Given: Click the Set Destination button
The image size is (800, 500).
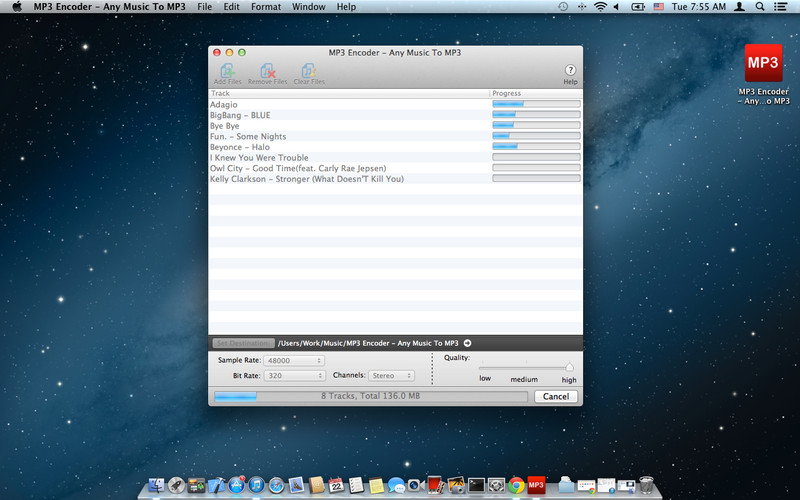Looking at the screenshot, I should pyautogui.click(x=243, y=343).
